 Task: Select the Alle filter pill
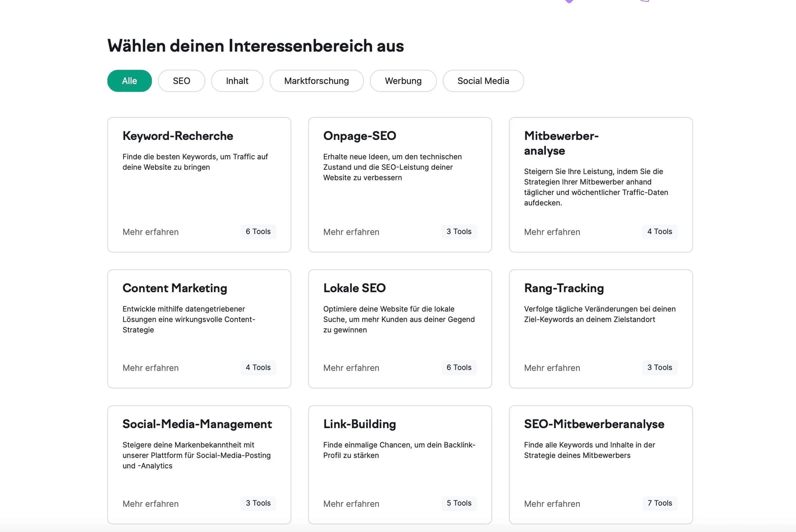point(129,81)
